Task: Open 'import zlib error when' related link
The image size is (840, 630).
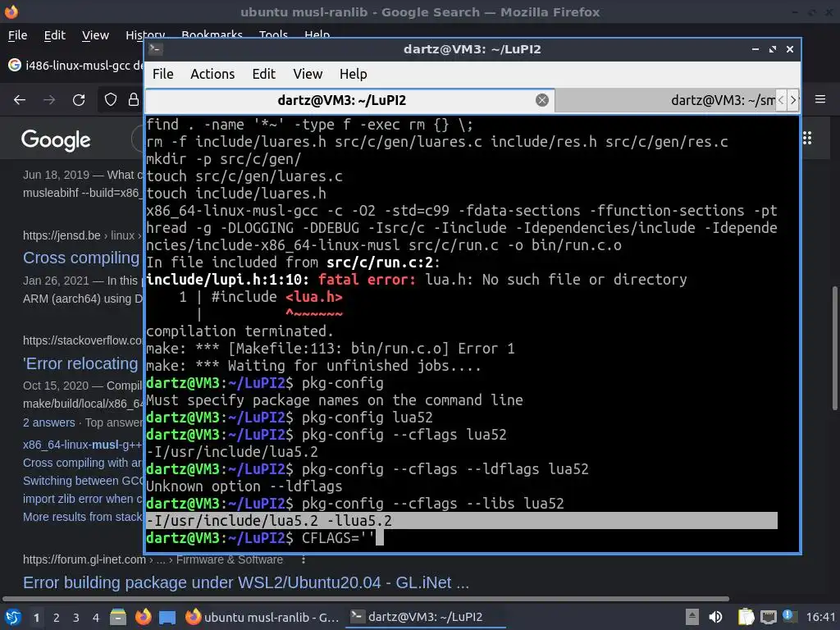Action: (83, 499)
